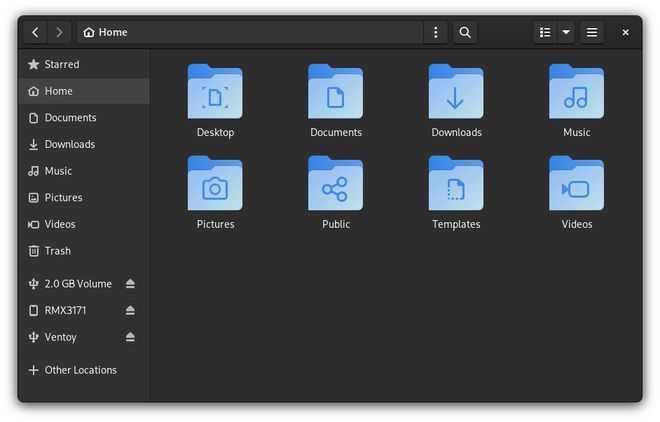Go back with the left arrow button
660x422 pixels.
35,32
